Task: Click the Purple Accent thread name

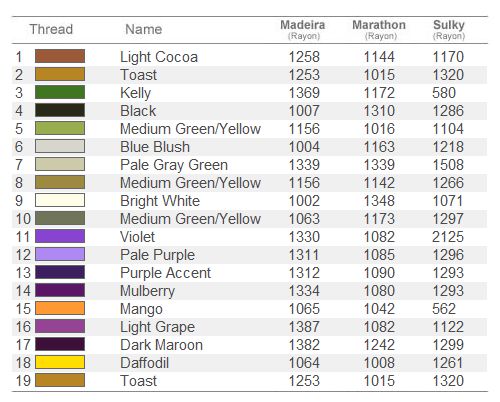Action: (x=166, y=273)
